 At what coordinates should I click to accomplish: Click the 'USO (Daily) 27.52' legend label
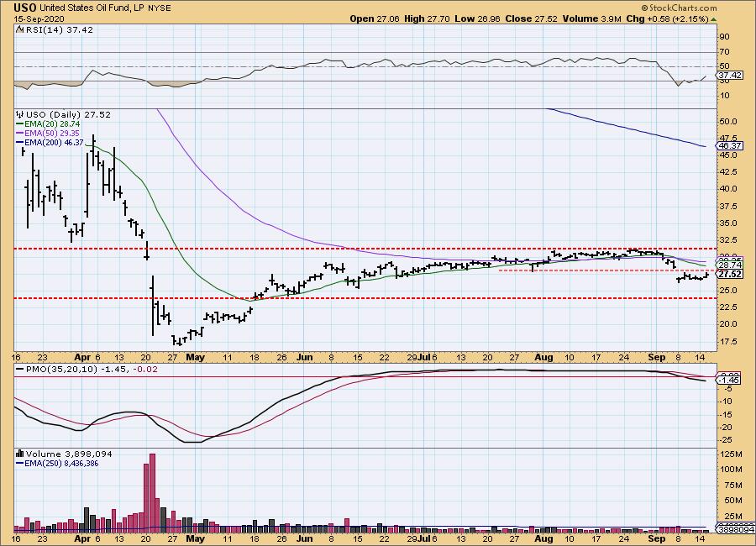click(68, 114)
